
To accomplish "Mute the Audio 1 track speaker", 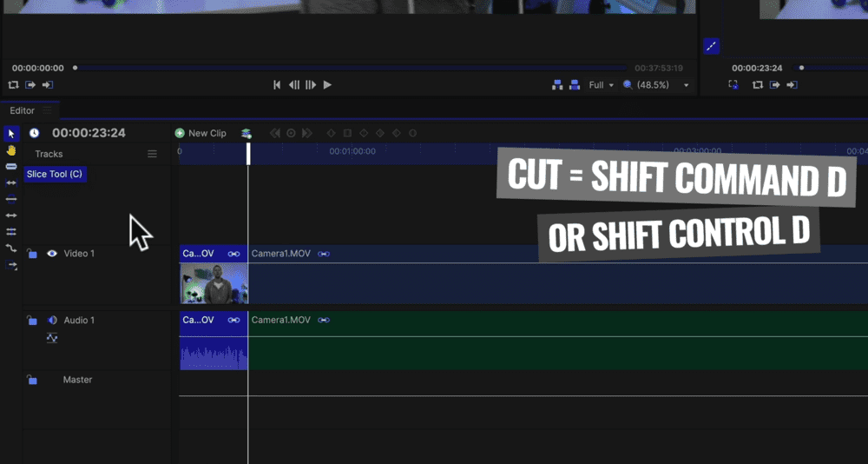I will point(52,320).
